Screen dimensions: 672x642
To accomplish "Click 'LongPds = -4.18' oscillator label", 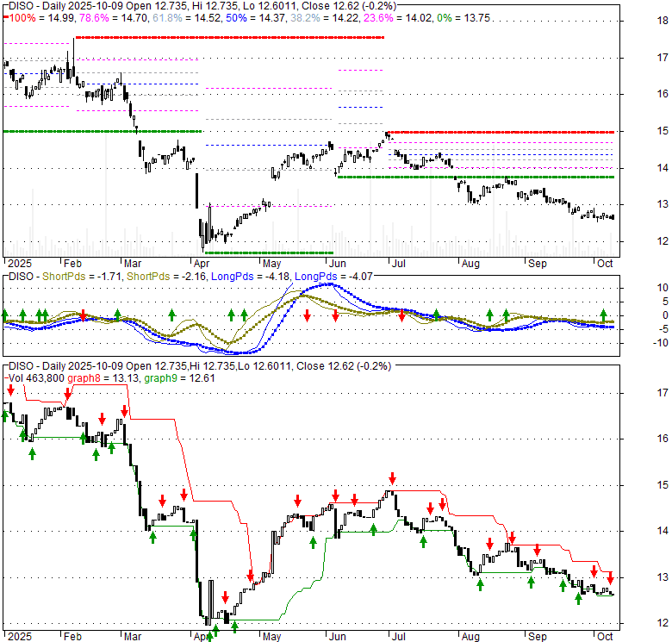I will 251,277.
